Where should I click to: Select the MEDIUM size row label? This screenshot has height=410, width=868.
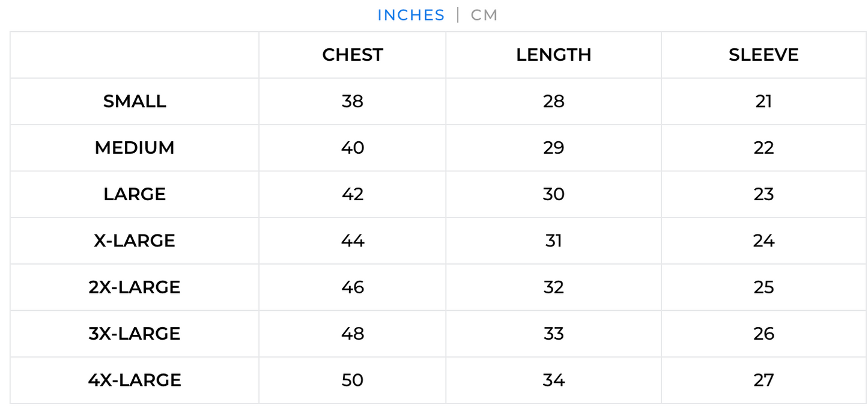coord(135,148)
